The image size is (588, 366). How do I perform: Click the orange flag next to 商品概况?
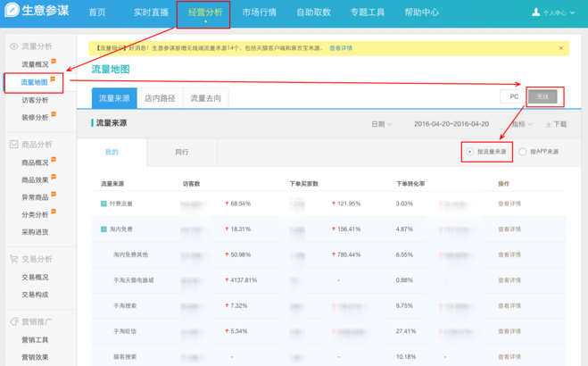coord(54,160)
